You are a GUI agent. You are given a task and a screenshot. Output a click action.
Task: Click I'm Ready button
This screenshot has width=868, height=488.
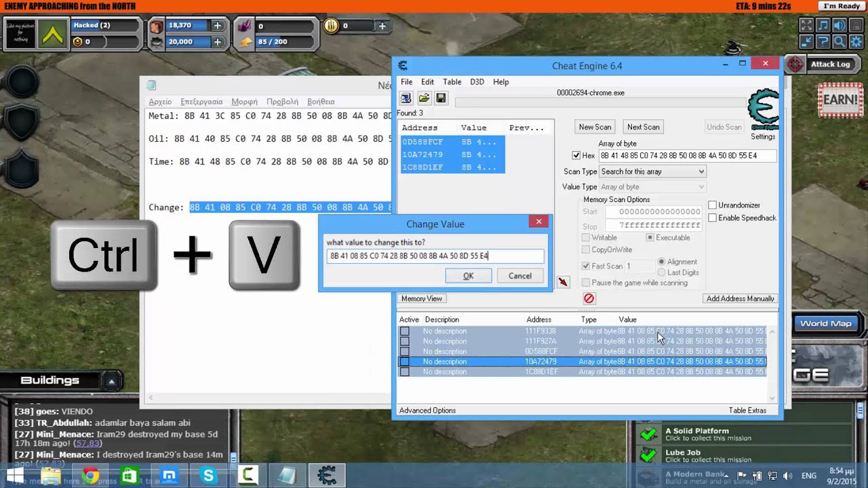coord(841,6)
